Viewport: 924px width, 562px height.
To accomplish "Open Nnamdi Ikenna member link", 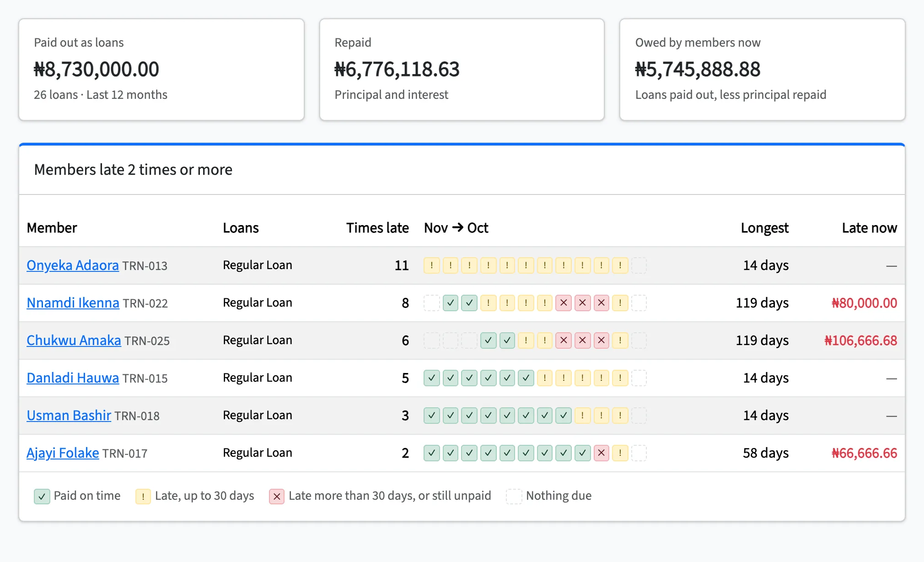I will pos(73,303).
